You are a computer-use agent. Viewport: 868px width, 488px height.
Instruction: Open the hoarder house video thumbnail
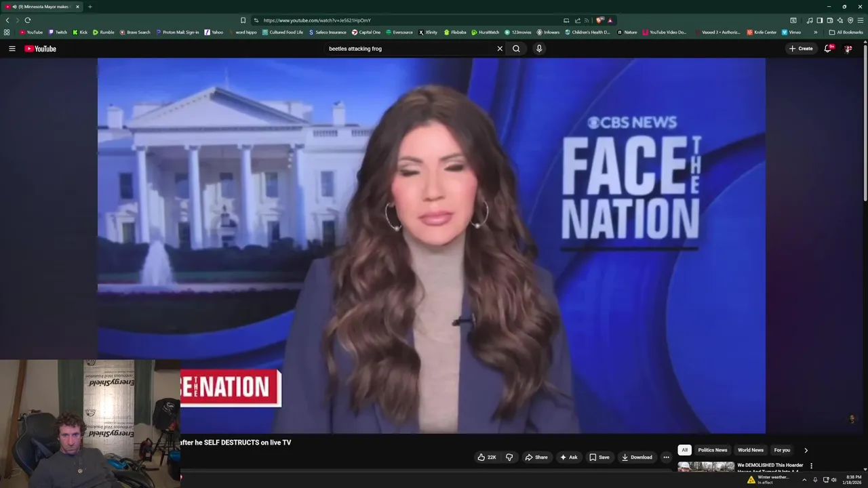[x=706, y=466]
